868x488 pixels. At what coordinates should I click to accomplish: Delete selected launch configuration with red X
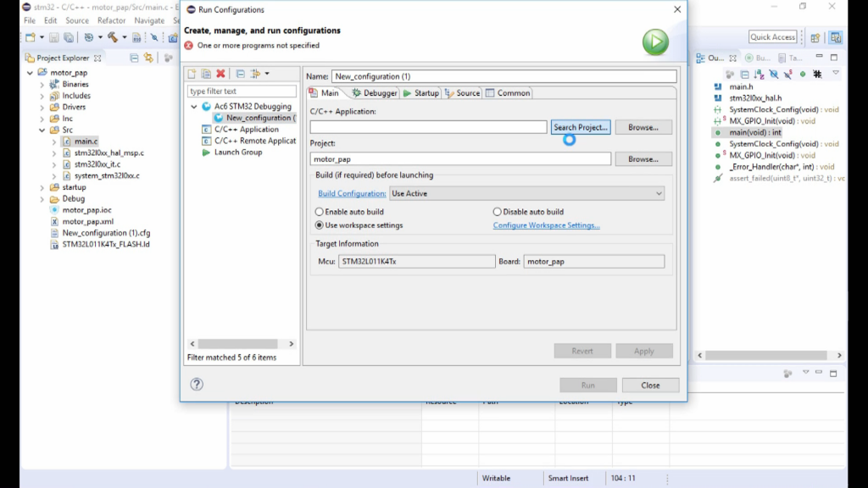(220, 75)
